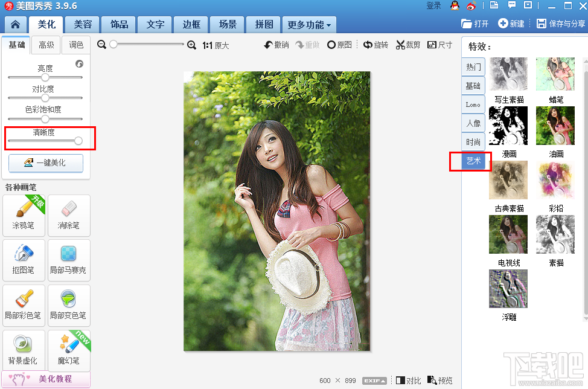Select the 时尚 effects category
The height and width of the screenshot is (389, 588).
coord(473,142)
